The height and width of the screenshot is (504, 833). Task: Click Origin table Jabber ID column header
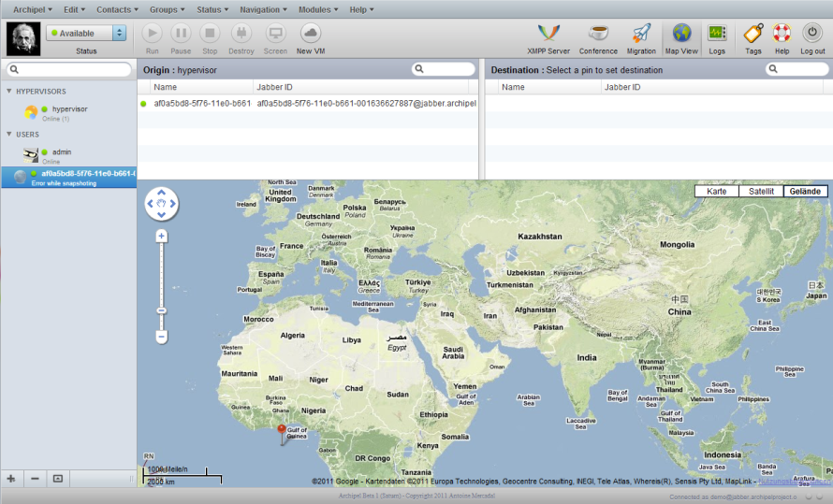[361, 87]
